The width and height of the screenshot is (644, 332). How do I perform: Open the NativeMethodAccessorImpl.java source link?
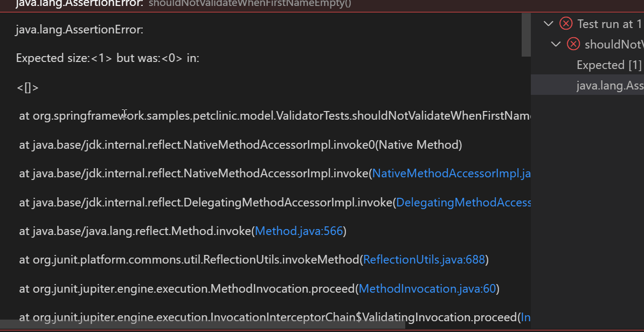click(x=453, y=173)
